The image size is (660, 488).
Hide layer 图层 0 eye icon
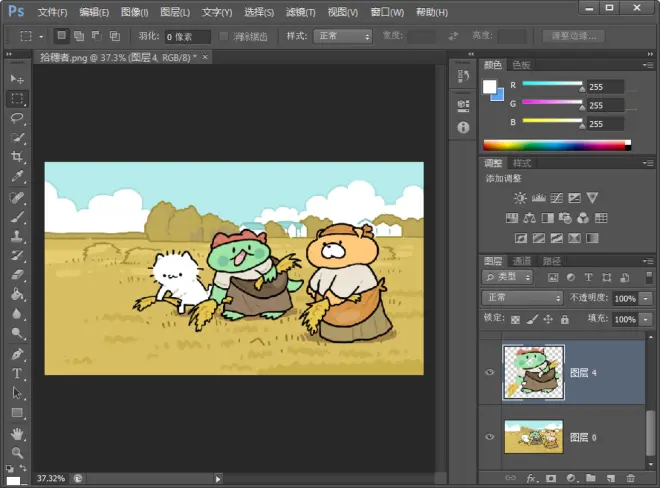coord(490,437)
